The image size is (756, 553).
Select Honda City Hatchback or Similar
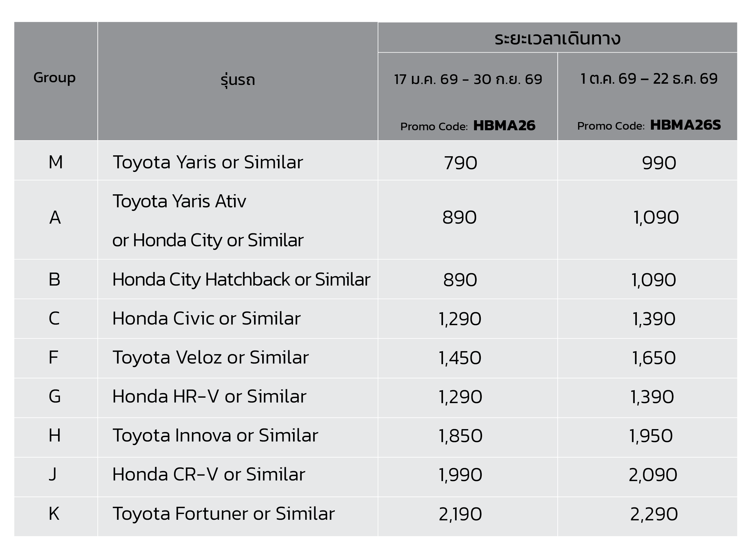coord(241,280)
